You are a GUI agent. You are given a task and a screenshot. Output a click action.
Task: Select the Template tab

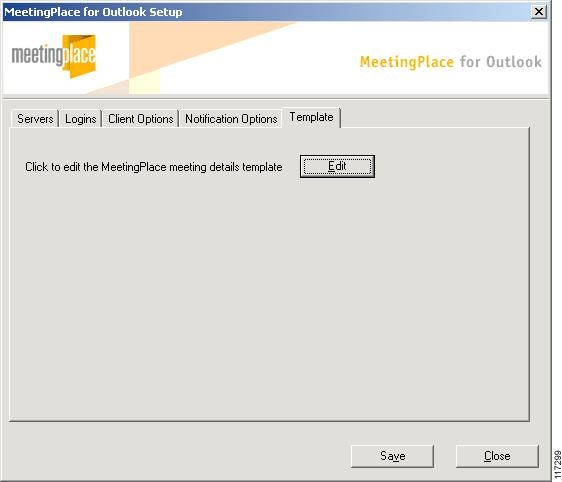pyautogui.click(x=311, y=117)
